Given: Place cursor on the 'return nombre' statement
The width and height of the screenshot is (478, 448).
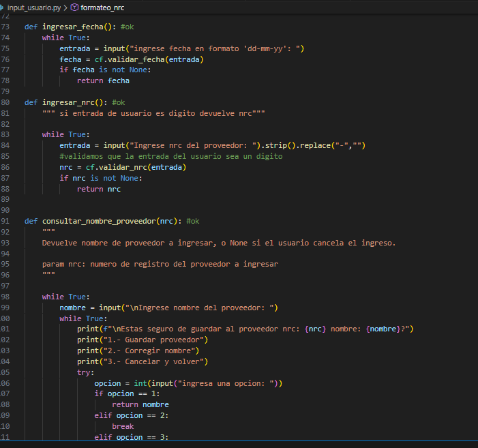Looking at the screenshot, I should (x=140, y=404).
